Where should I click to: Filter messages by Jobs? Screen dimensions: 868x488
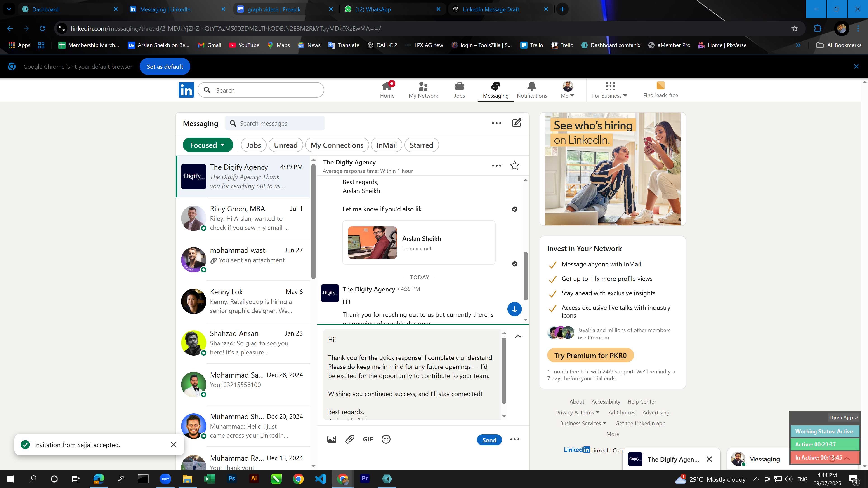[x=253, y=145]
